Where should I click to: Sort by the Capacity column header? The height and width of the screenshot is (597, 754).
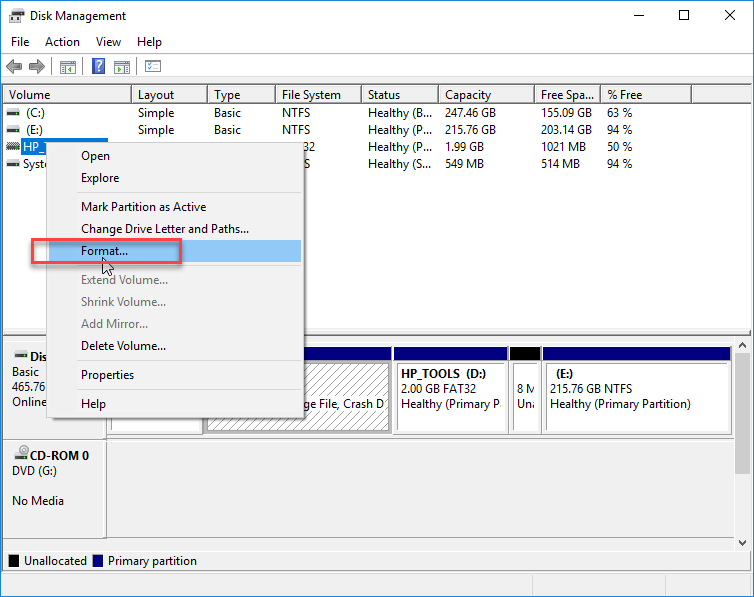(x=467, y=95)
